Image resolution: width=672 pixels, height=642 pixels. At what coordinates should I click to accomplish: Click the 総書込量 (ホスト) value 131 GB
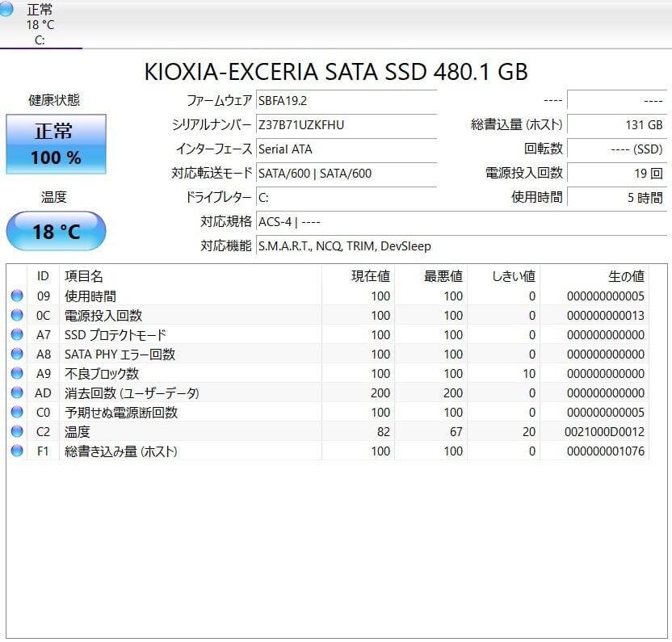(x=617, y=125)
